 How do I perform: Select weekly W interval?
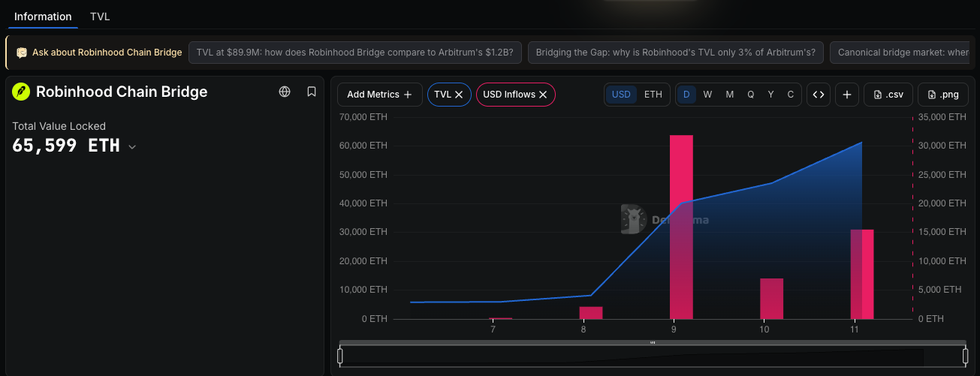[x=707, y=95]
